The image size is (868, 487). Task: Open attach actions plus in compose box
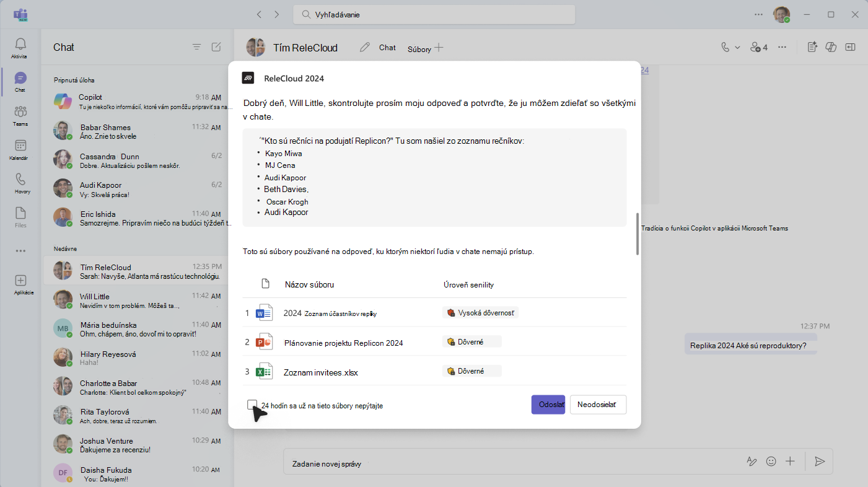(790, 462)
